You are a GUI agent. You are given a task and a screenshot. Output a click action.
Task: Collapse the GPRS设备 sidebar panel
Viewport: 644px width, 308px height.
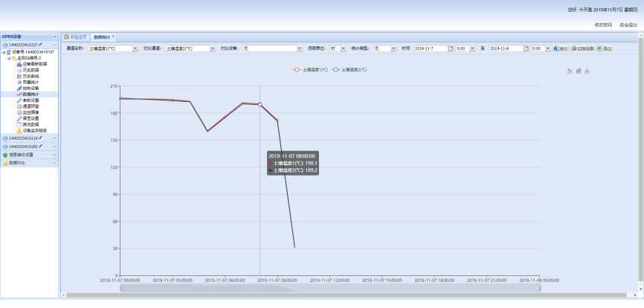point(54,36)
